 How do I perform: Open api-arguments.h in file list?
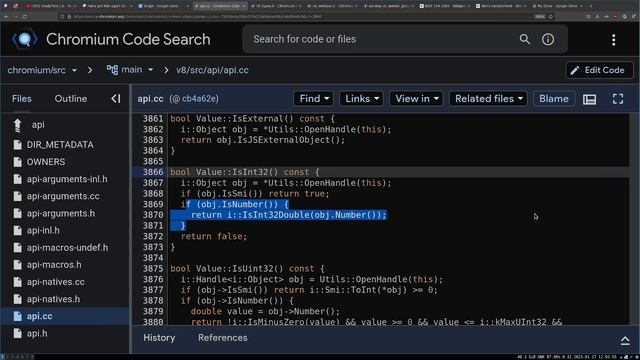(x=60, y=213)
